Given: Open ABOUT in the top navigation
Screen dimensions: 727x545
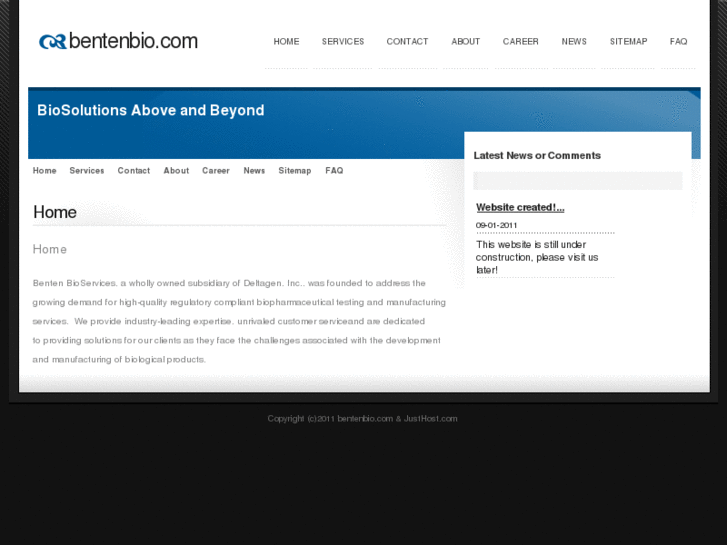Looking at the screenshot, I should pos(466,42).
